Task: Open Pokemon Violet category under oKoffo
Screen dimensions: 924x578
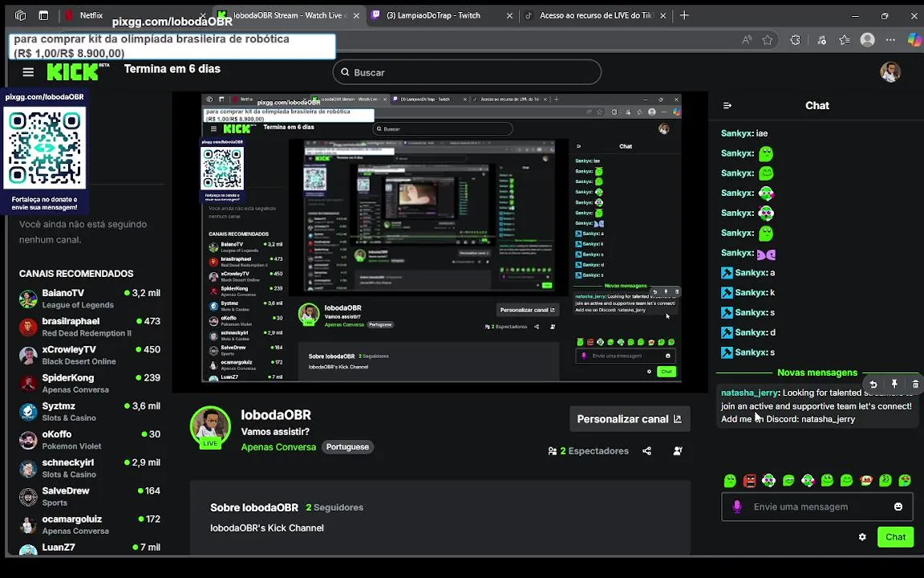Action: point(72,446)
